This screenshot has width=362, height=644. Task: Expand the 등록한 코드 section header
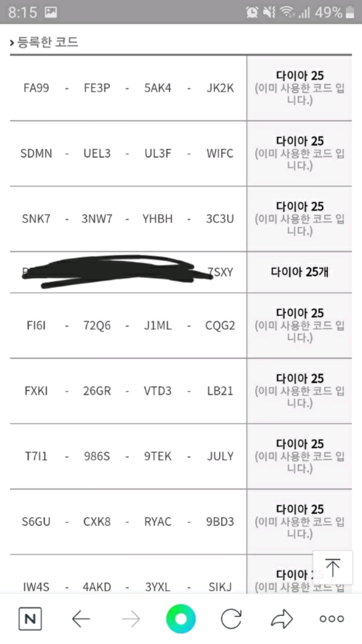click(x=44, y=42)
